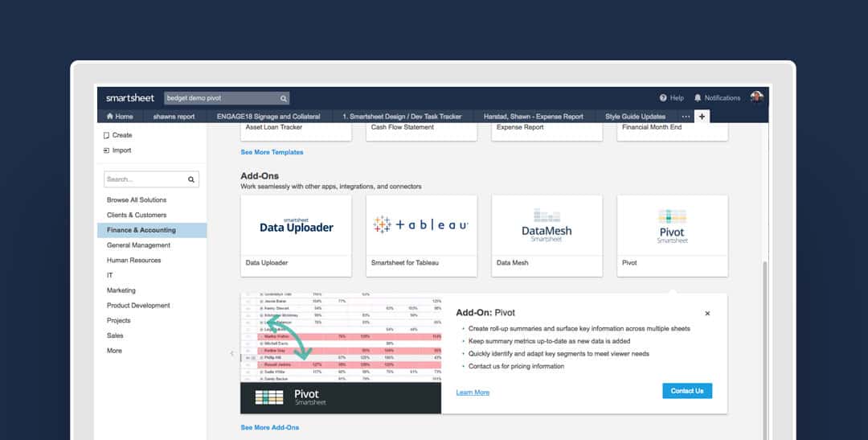868x440 pixels.
Task: Open ENGAGE18 Signage and Collateral tab
Action: [268, 117]
